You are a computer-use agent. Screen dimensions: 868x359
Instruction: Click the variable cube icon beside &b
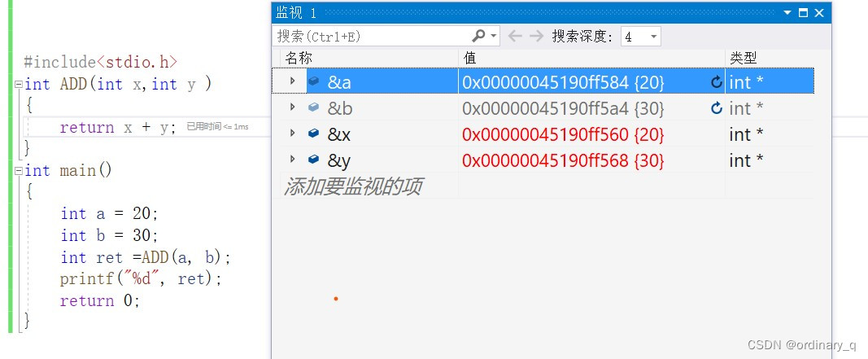(313, 107)
